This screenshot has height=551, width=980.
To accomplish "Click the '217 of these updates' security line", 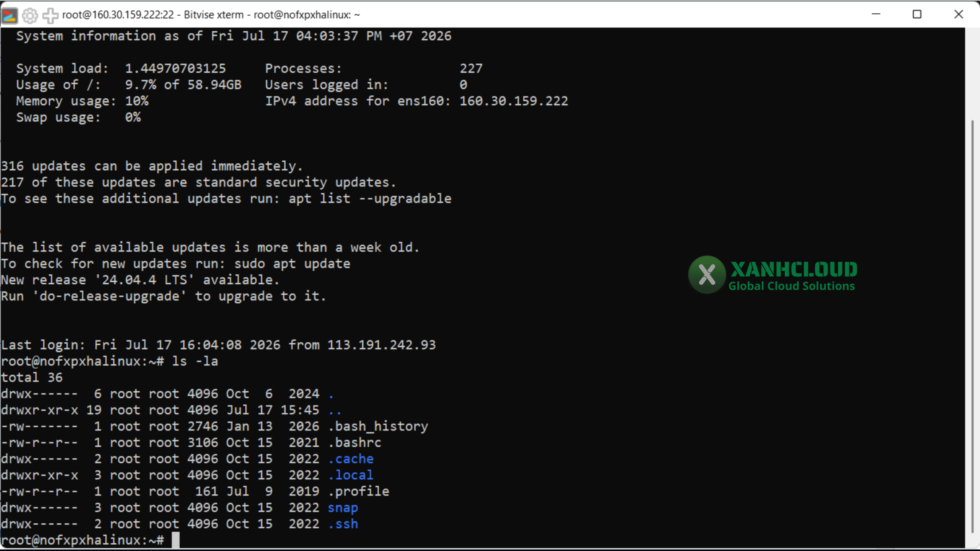I will pos(198,183).
